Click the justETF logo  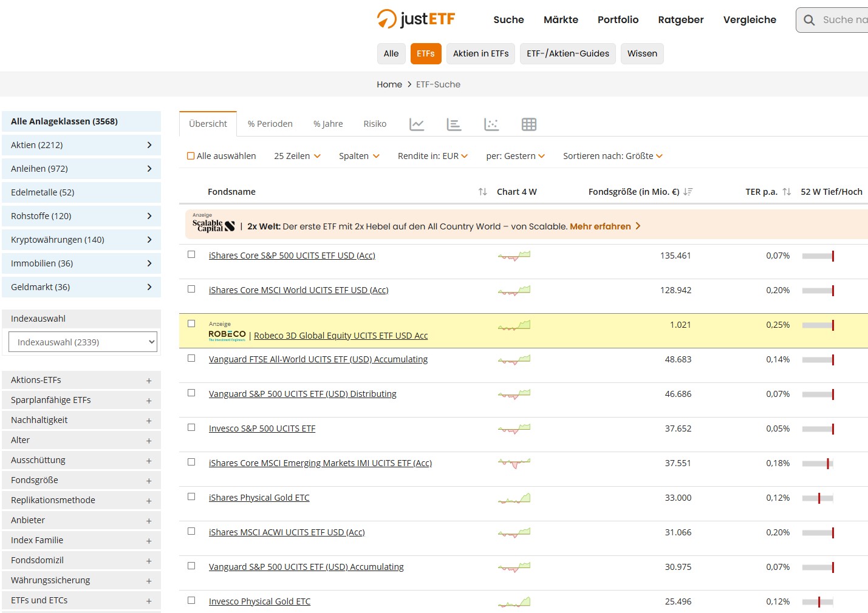coord(415,19)
